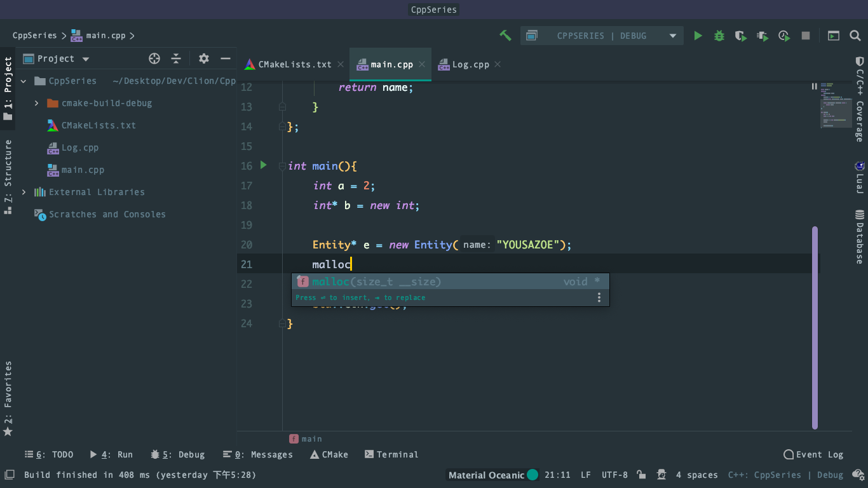The width and height of the screenshot is (868, 488).
Task: Collapse all in Project panel
Action: (176, 58)
